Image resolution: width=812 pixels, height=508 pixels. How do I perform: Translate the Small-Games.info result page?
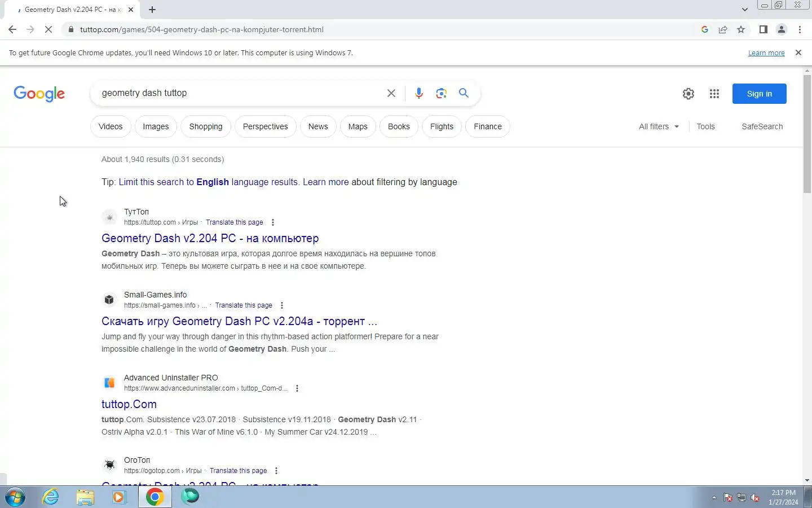(x=244, y=305)
